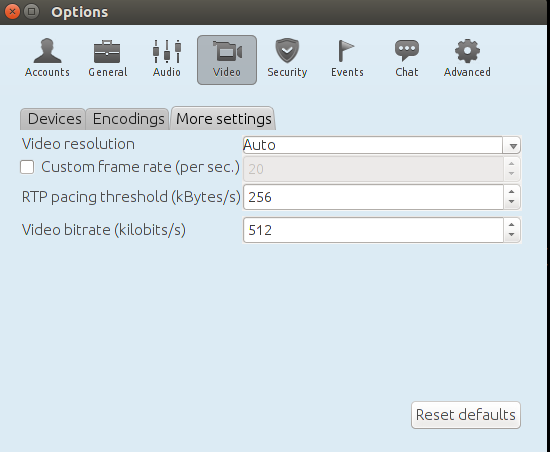The image size is (550, 452).
Task: Increase the Video bitrate value
Action: 512,225
